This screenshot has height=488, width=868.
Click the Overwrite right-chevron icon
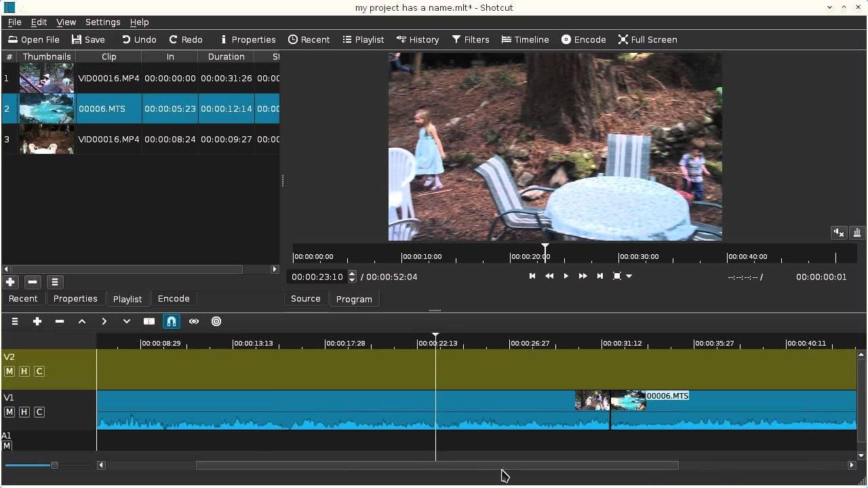(x=104, y=321)
